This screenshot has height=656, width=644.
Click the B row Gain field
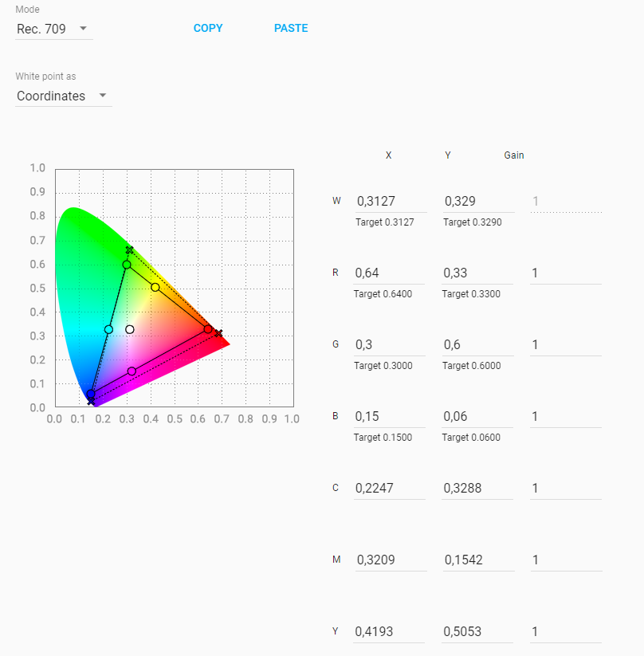[566, 416]
